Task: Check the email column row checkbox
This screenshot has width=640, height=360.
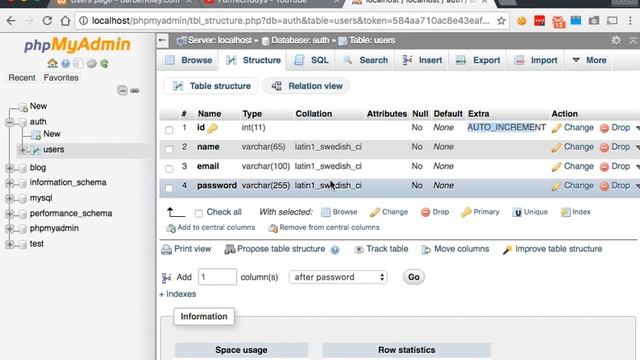Action: [x=169, y=168]
